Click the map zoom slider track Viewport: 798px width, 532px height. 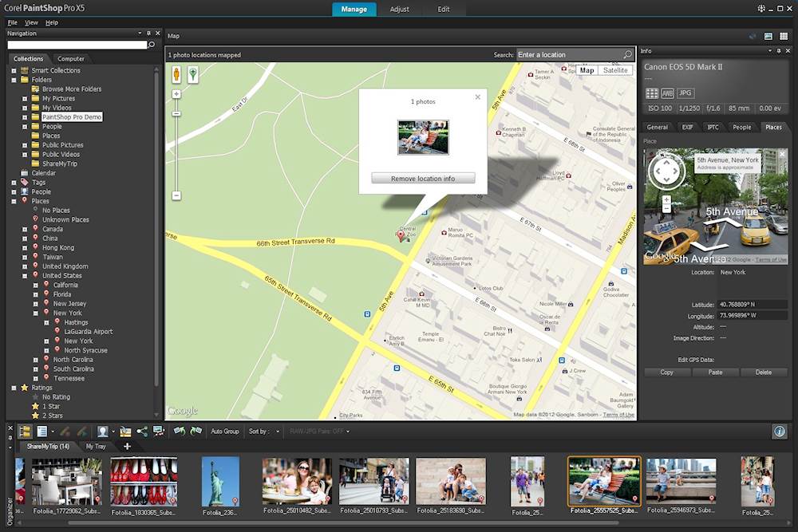point(176,152)
